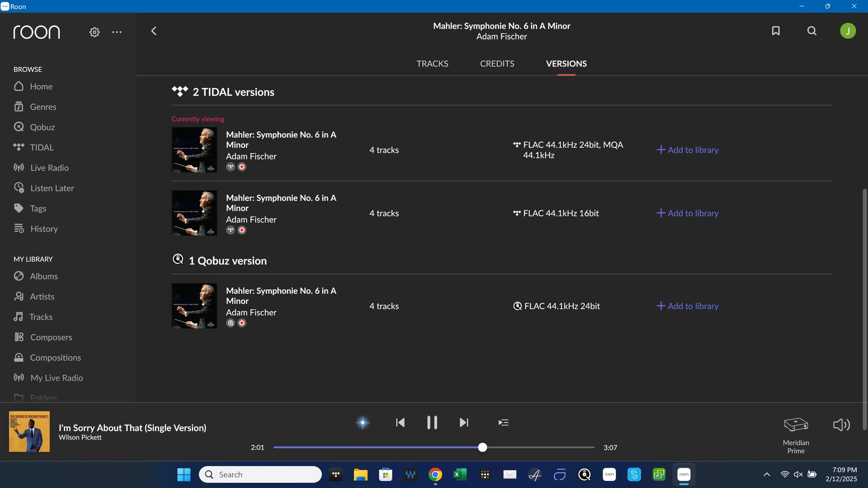Image resolution: width=868 pixels, height=488 pixels.
Task: Click the bookmark icon in header
Action: coord(776,31)
